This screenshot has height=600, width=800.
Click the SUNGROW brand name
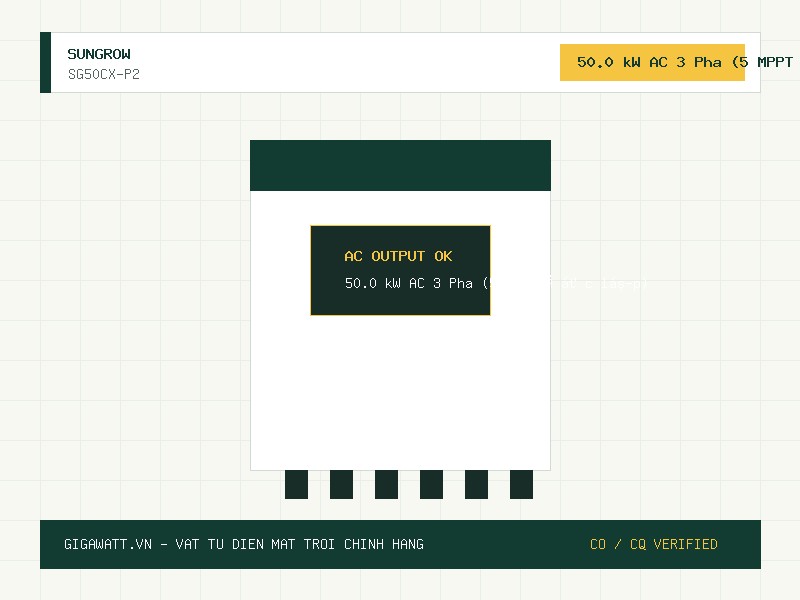99,54
